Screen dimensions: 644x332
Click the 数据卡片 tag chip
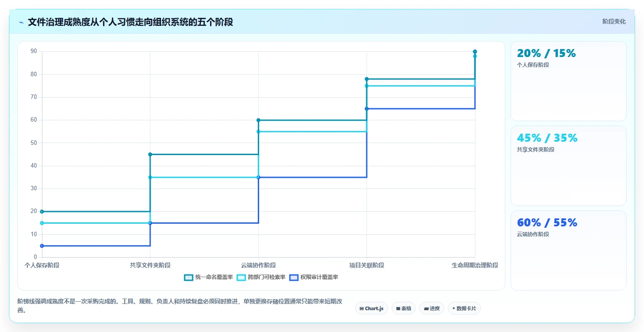click(x=464, y=308)
